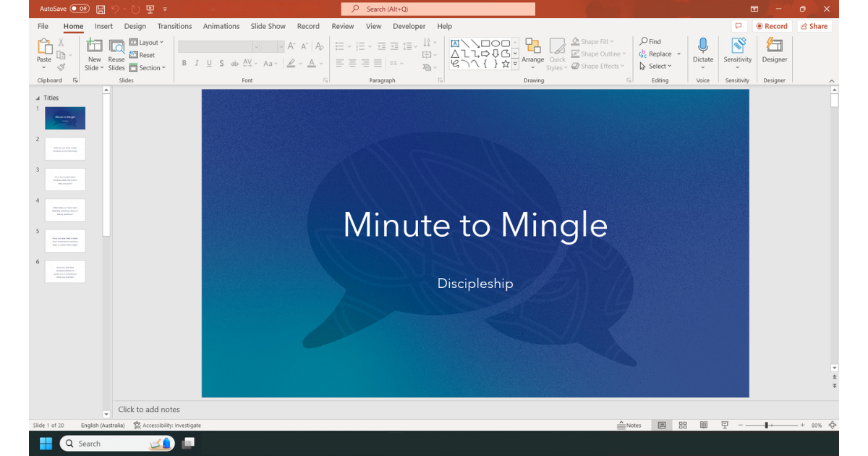The width and height of the screenshot is (868, 456).
Task: Collapse the Titles section in slide panel
Action: click(x=38, y=98)
